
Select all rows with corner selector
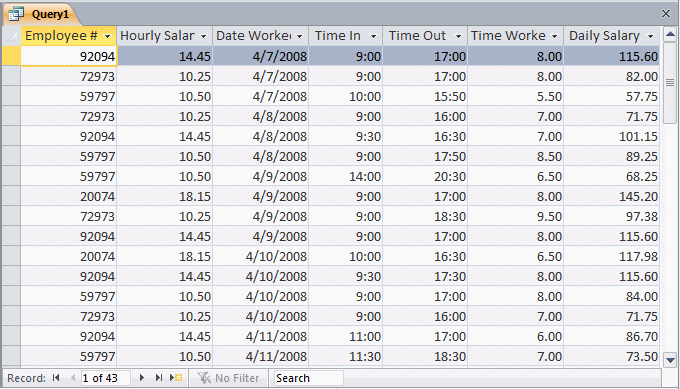pyautogui.click(x=11, y=36)
